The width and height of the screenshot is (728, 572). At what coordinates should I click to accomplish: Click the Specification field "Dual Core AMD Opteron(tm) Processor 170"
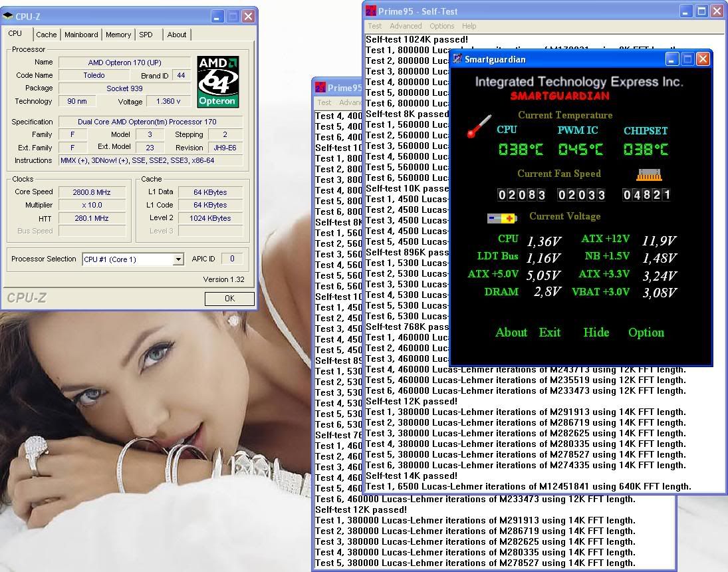point(150,122)
